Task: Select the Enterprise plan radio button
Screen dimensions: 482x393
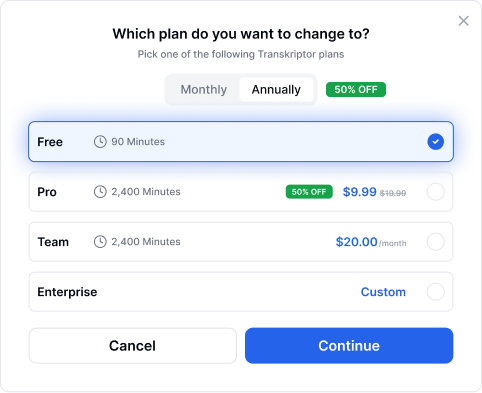Action: coord(436,292)
